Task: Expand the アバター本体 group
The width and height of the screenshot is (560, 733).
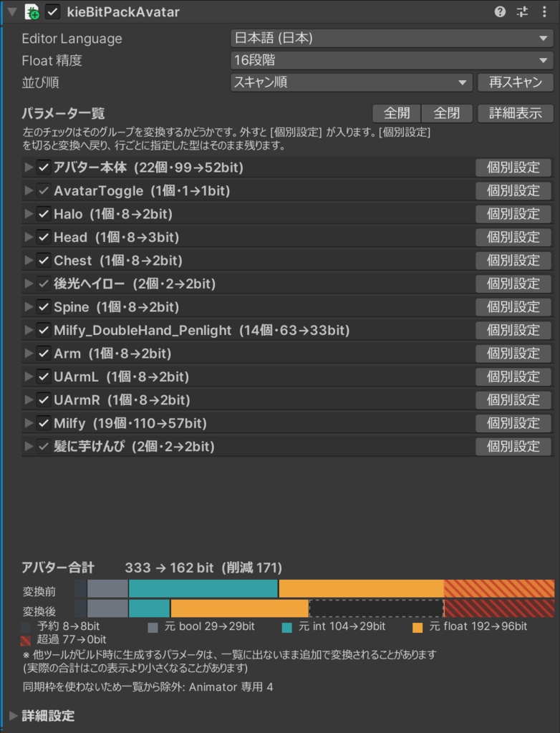Action: (x=29, y=168)
